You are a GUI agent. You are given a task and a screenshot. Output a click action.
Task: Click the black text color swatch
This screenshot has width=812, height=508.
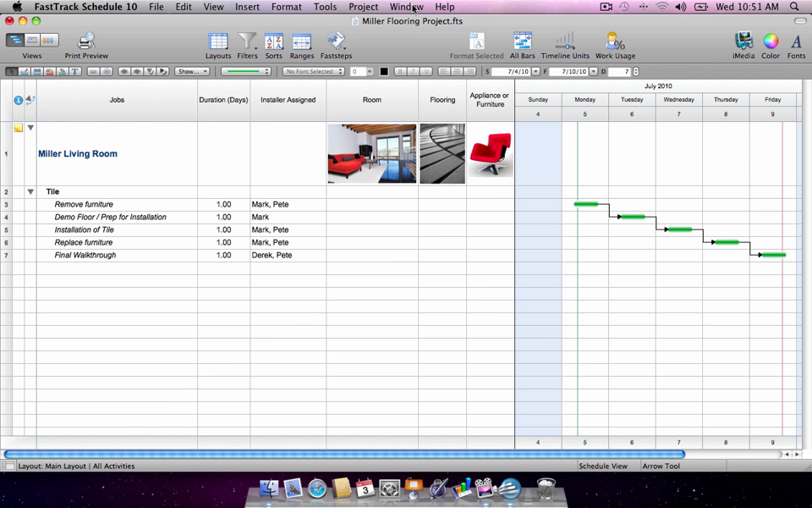pyautogui.click(x=384, y=71)
